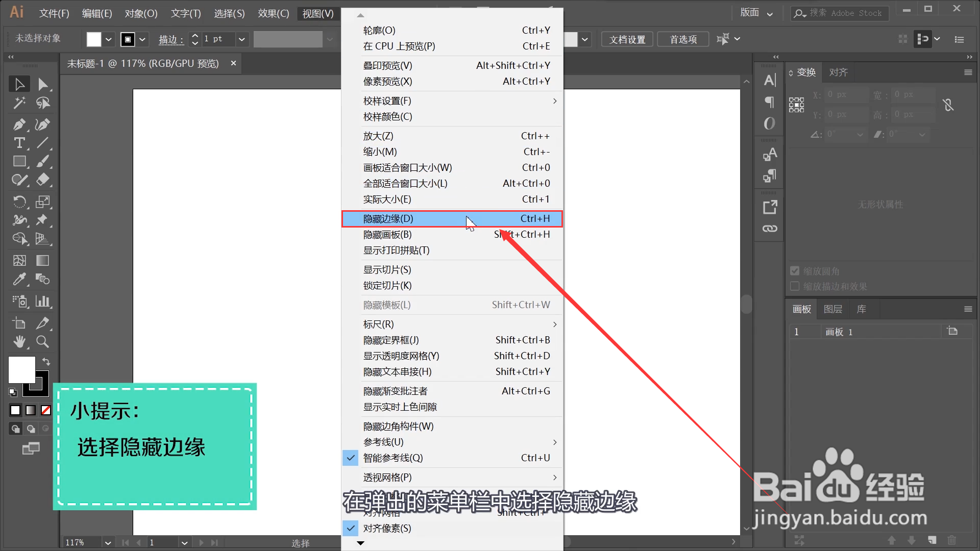Switch to the Layers panel tab
This screenshot has height=551, width=980.
832,309
